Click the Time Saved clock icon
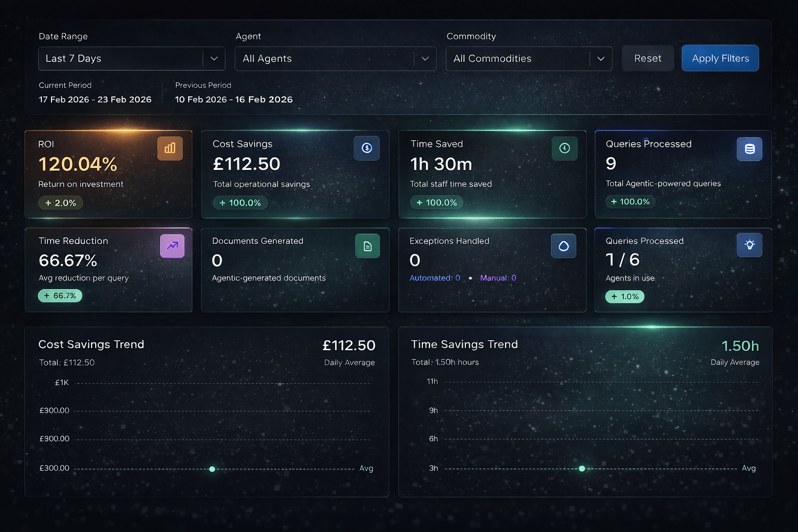 (564, 148)
